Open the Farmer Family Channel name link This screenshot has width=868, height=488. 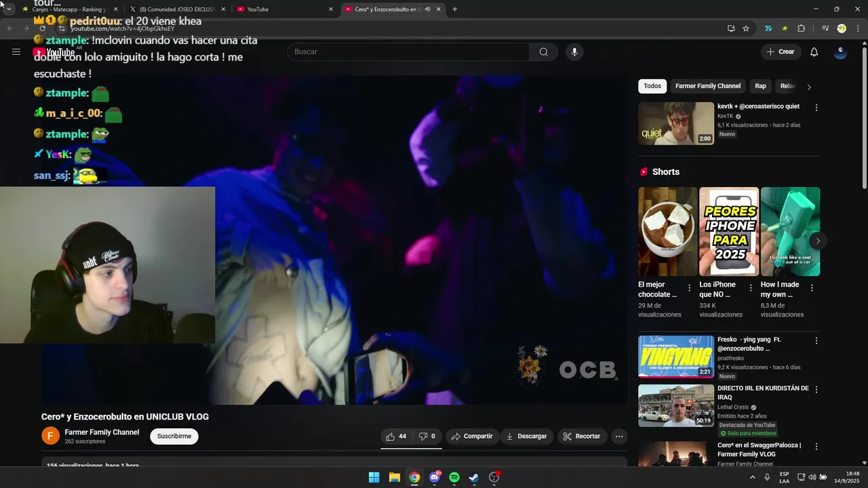pos(102,432)
